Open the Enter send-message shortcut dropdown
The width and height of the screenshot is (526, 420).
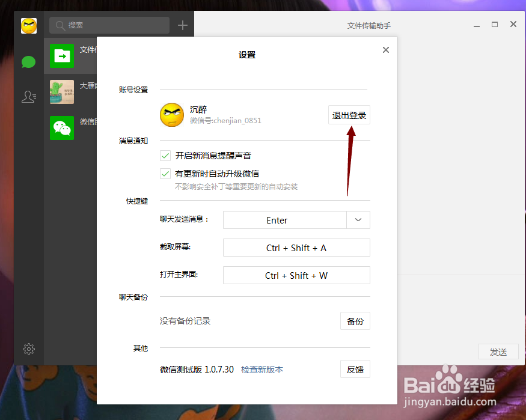click(358, 220)
